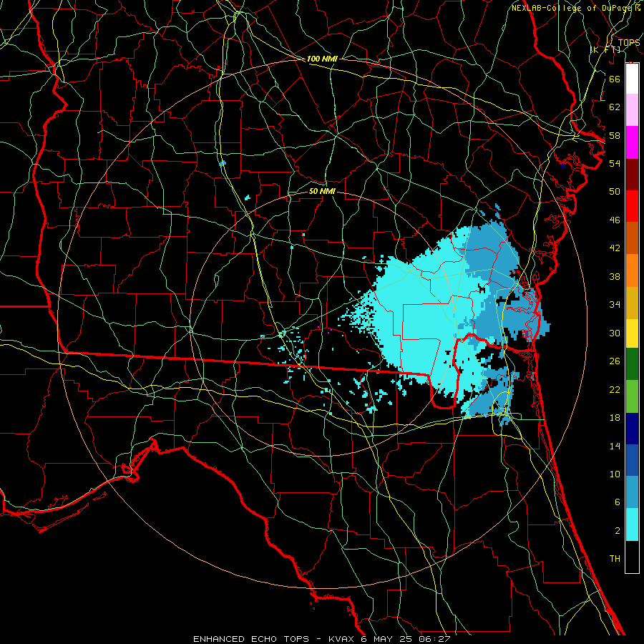Pick the magenta legend color block
Viewport: 644px width, 644px height.
click(x=632, y=142)
